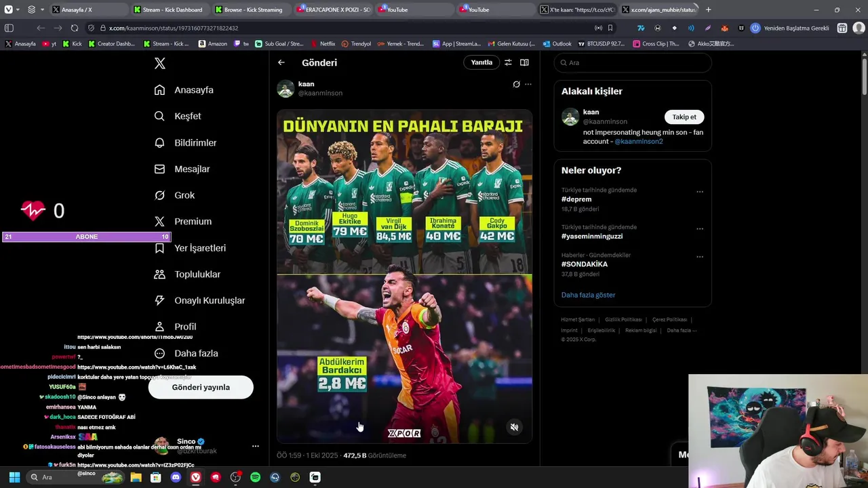Open Anasayfa in the X sidebar
Image resolution: width=868 pixels, height=488 pixels.
coord(184,90)
